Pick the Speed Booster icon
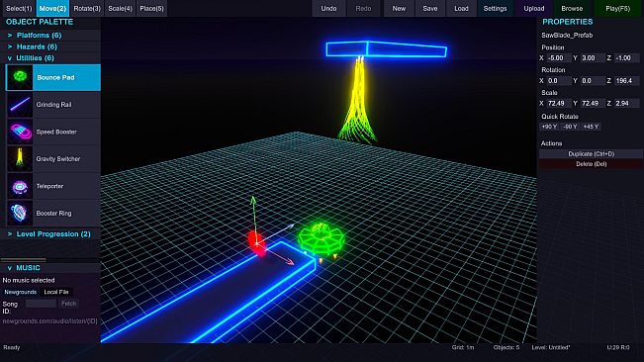This screenshot has width=644, height=362. [20, 132]
